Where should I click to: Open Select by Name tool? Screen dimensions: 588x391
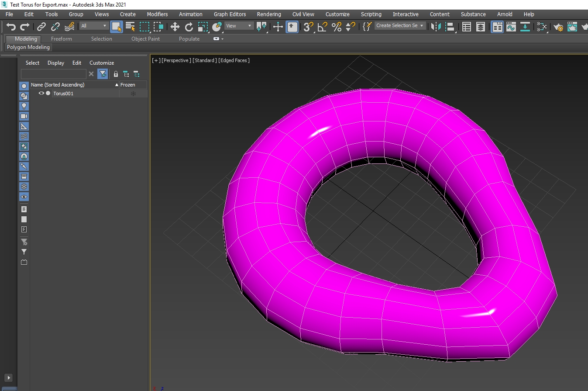click(130, 27)
